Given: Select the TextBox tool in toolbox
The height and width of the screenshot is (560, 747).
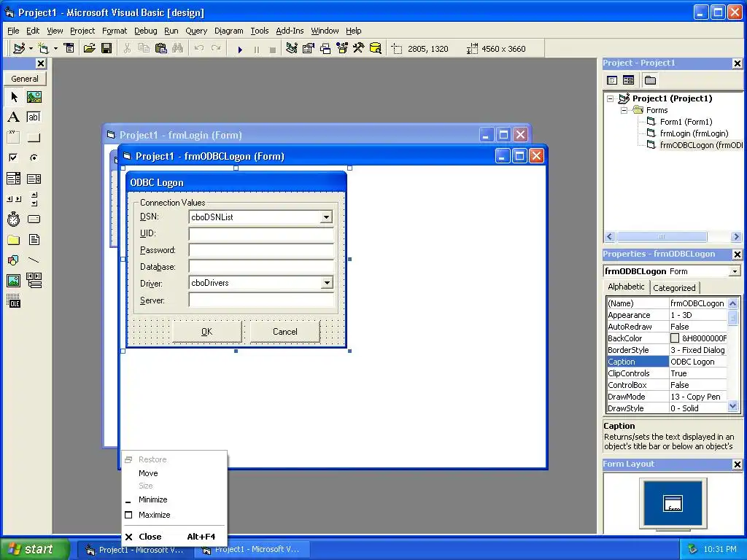Looking at the screenshot, I should tap(34, 117).
